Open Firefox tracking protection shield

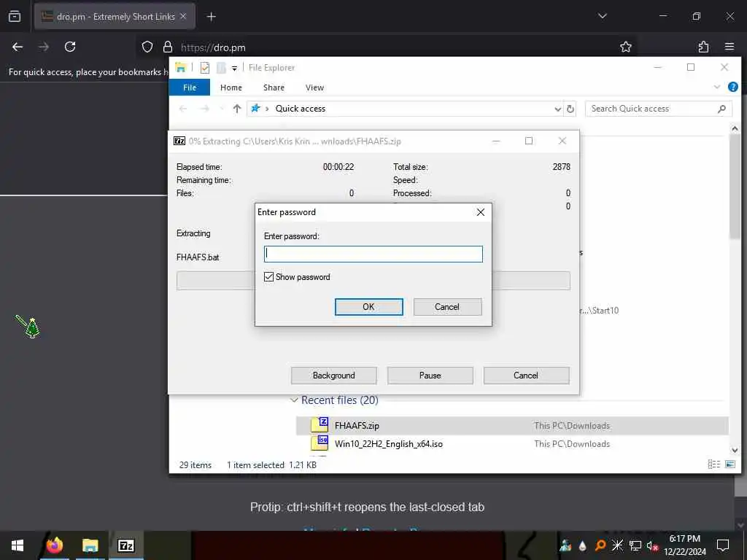click(147, 47)
